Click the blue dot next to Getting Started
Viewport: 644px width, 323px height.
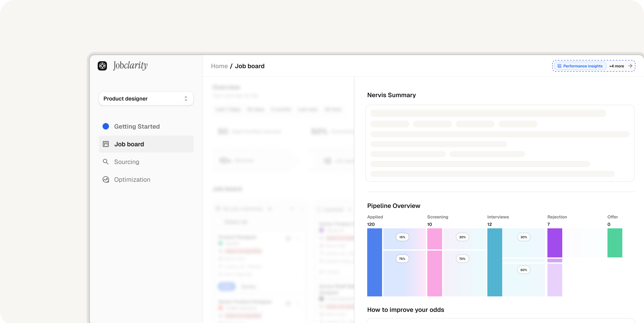click(106, 126)
